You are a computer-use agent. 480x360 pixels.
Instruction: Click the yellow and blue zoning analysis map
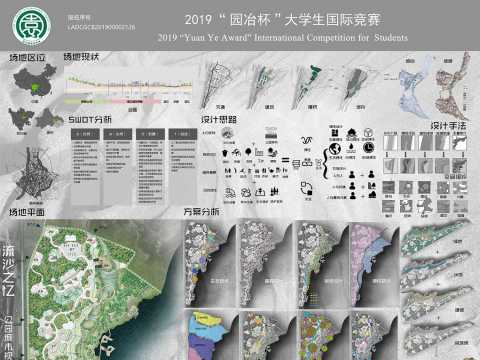click(x=211, y=335)
